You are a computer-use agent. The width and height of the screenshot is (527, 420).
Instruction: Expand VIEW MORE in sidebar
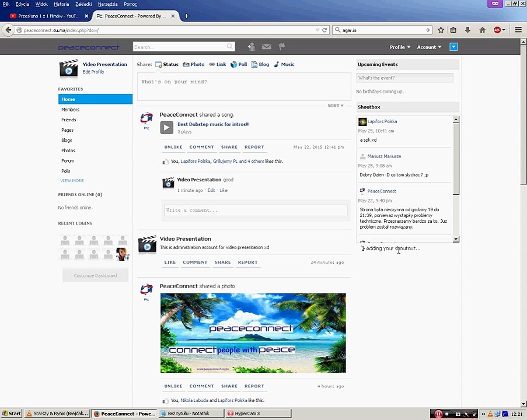[x=72, y=180]
